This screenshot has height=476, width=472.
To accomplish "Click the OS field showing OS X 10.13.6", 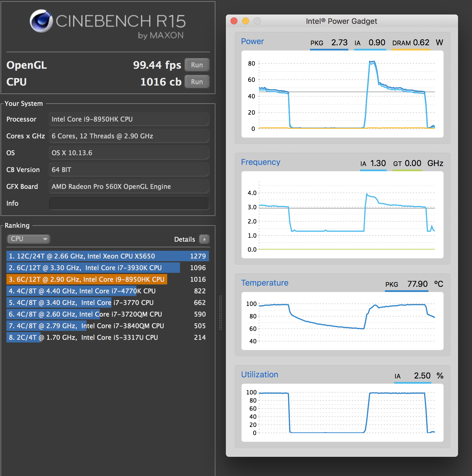I will point(129,153).
